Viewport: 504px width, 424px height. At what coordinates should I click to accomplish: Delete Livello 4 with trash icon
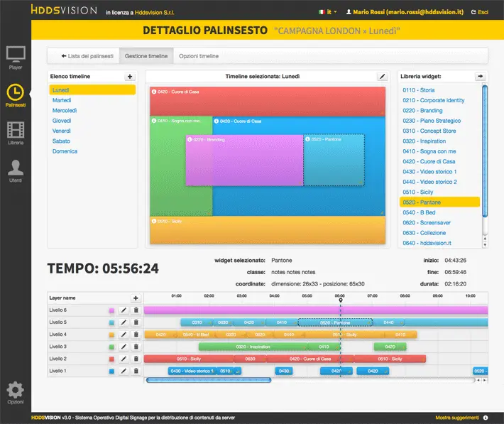(x=136, y=335)
